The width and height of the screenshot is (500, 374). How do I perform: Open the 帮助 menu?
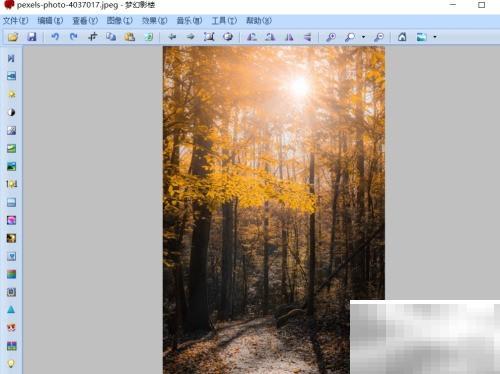[259, 21]
